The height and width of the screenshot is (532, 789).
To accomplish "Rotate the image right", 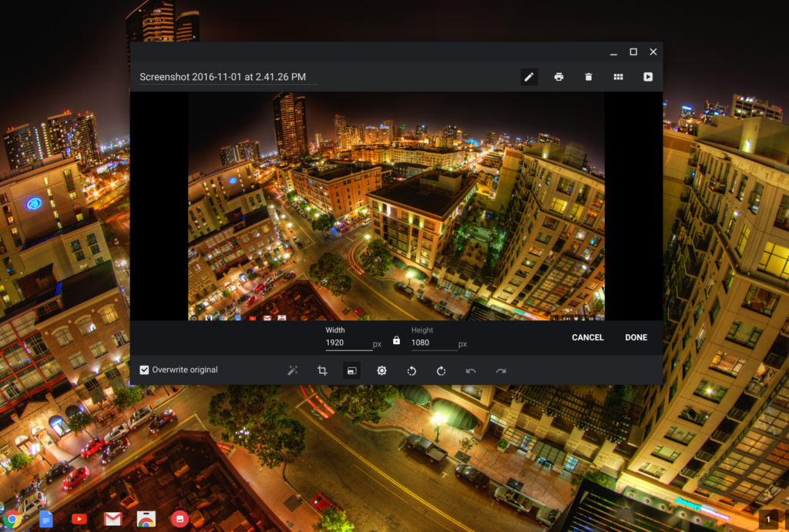I will tap(441, 370).
